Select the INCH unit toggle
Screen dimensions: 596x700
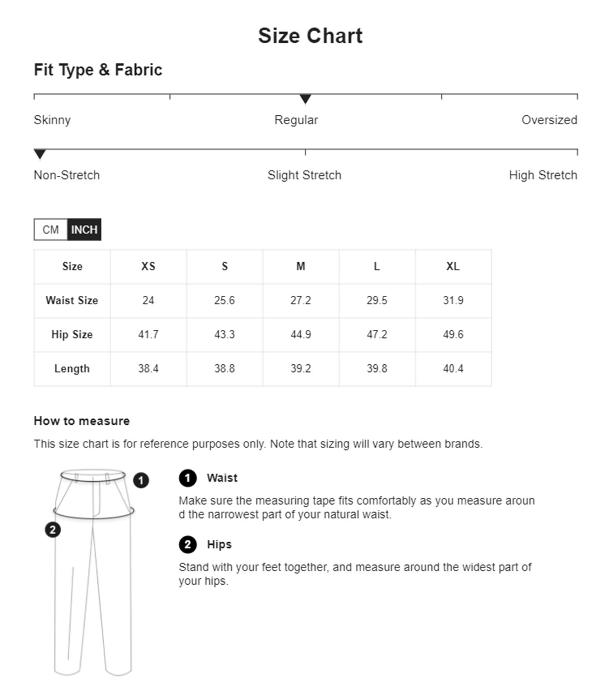click(x=84, y=229)
